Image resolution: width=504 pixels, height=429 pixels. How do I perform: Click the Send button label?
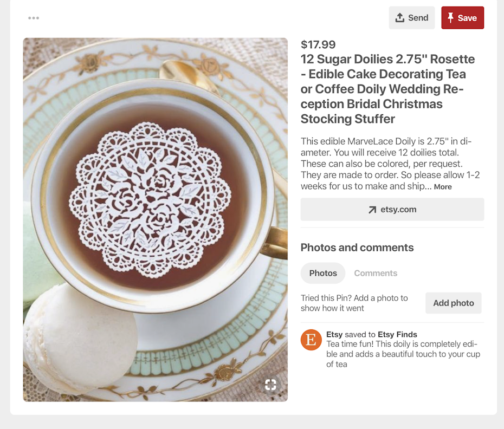418,18
